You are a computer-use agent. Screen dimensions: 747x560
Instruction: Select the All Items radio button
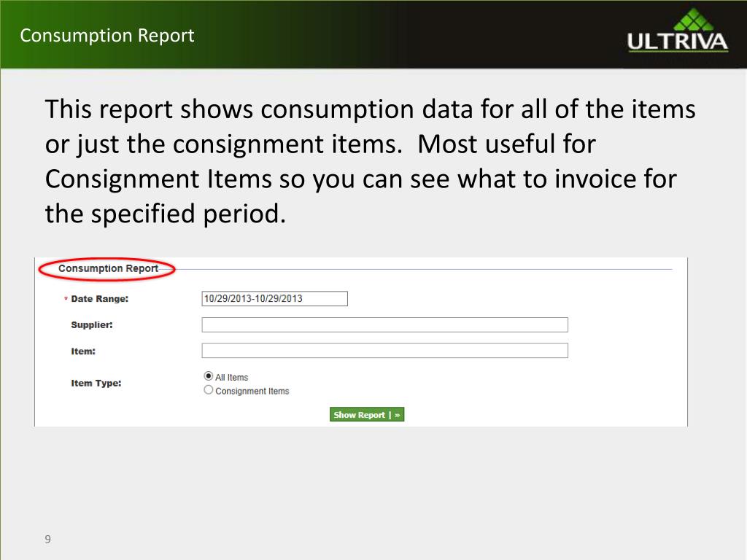(x=208, y=376)
